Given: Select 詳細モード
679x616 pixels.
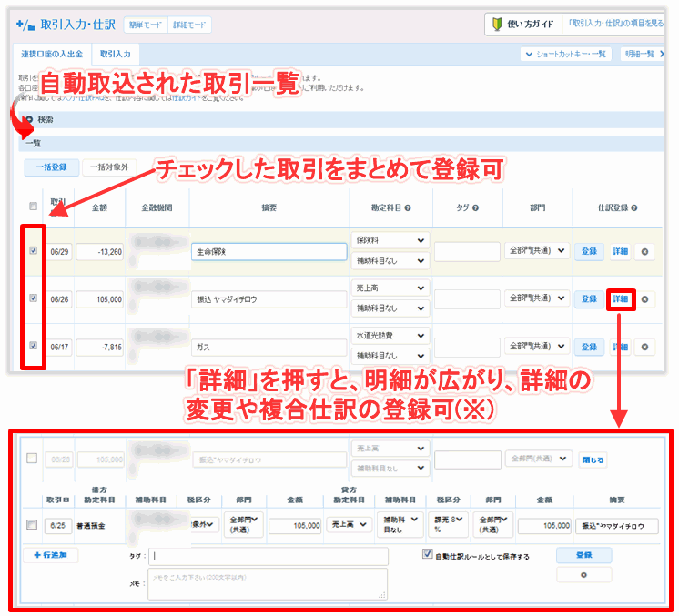Looking at the screenshot, I should pyautogui.click(x=189, y=25).
